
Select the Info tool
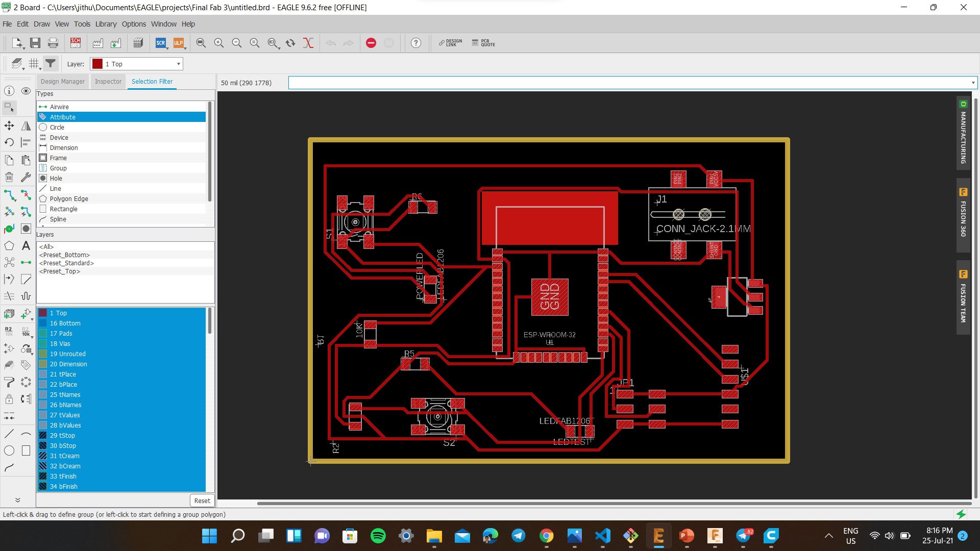[x=9, y=91]
